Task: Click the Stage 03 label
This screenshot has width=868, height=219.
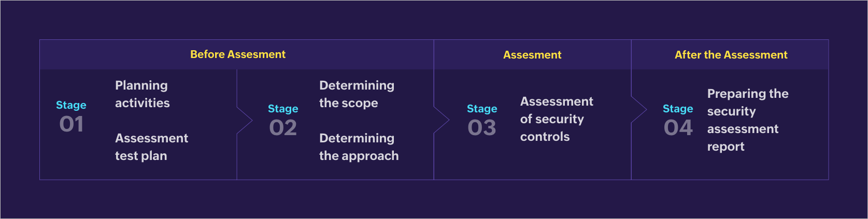Action: [482, 109]
